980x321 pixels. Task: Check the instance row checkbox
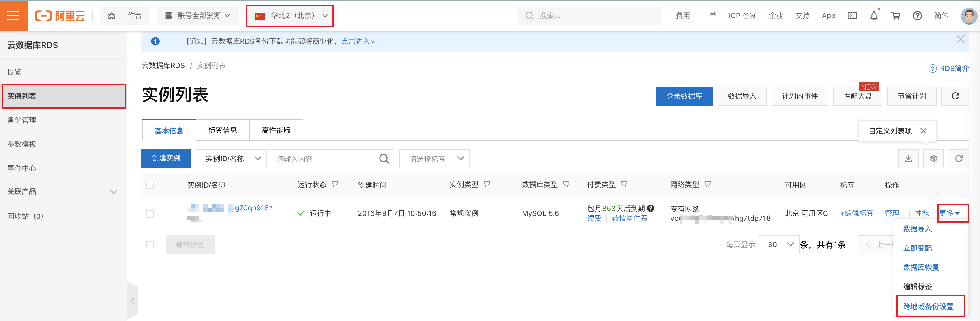click(x=150, y=214)
